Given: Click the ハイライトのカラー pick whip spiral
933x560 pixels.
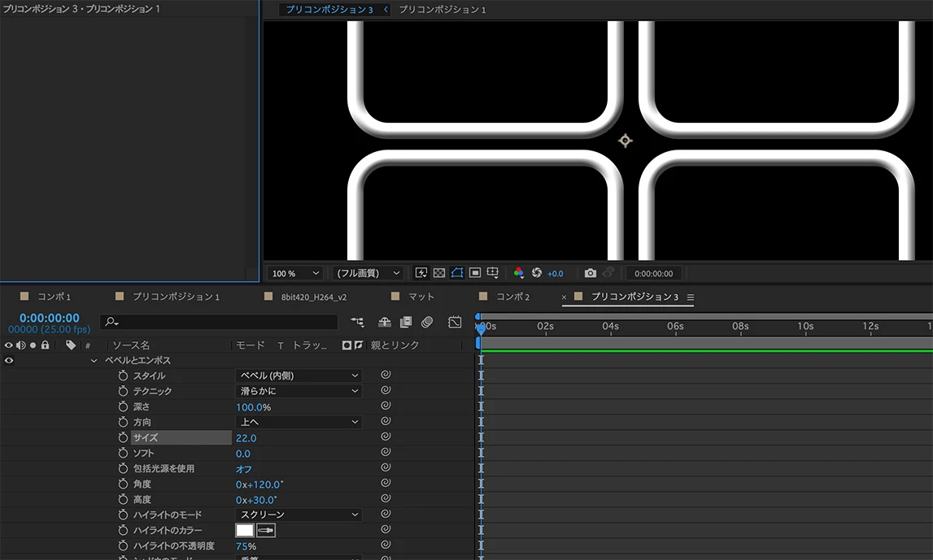Looking at the screenshot, I should point(386,529).
